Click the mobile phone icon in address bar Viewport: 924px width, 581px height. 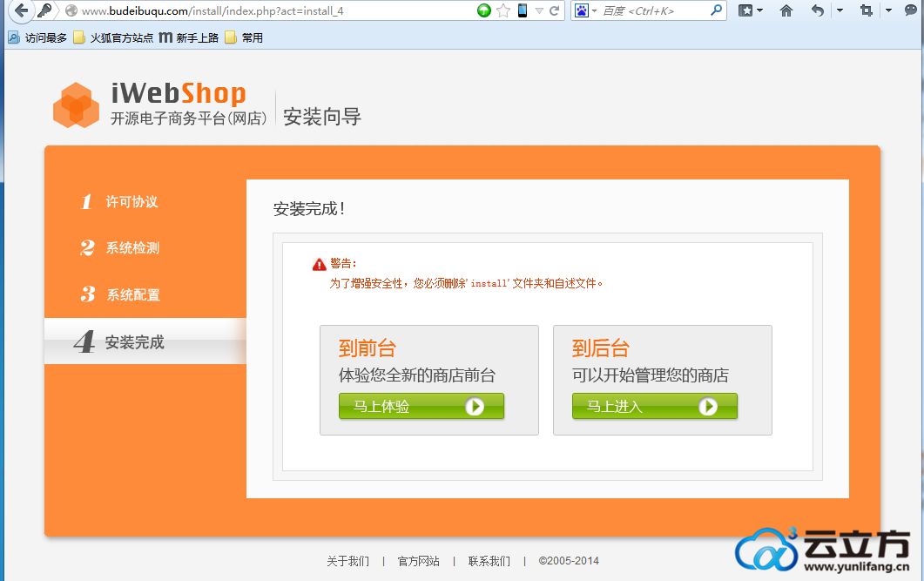(x=523, y=10)
